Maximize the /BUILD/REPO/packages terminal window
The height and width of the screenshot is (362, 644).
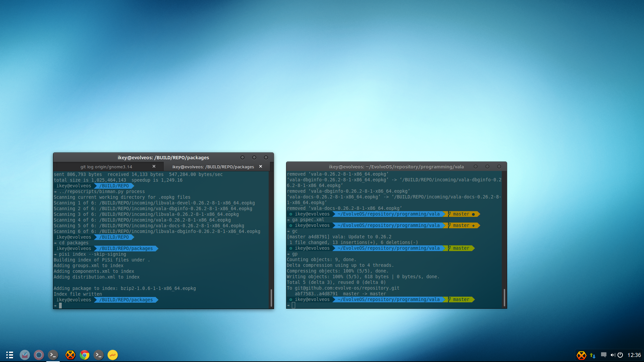click(x=254, y=158)
